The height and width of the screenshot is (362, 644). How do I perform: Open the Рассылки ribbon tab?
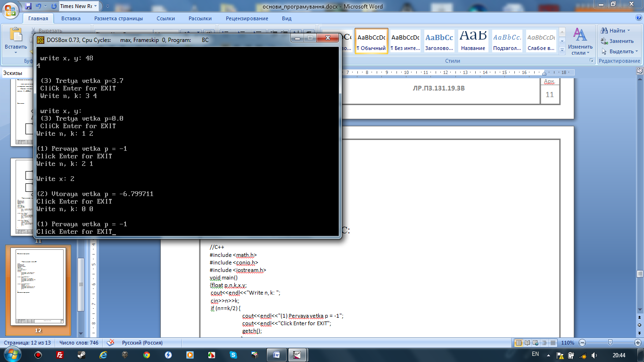[200, 18]
